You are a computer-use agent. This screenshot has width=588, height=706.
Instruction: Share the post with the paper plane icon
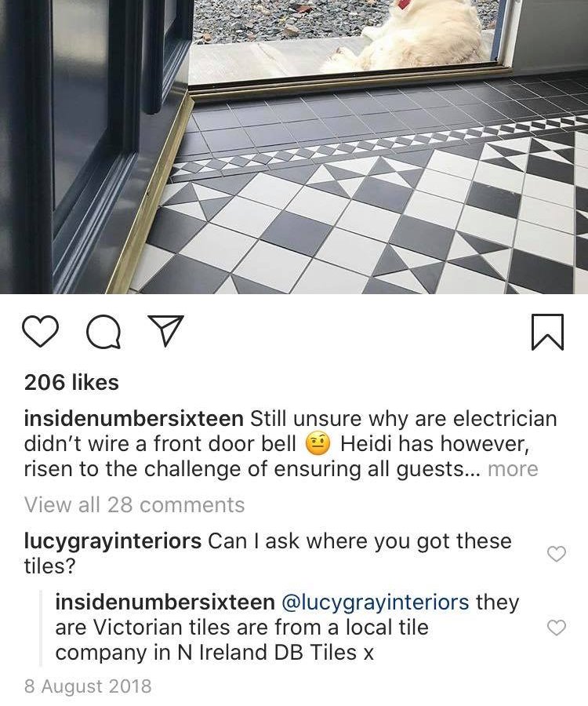(165, 330)
